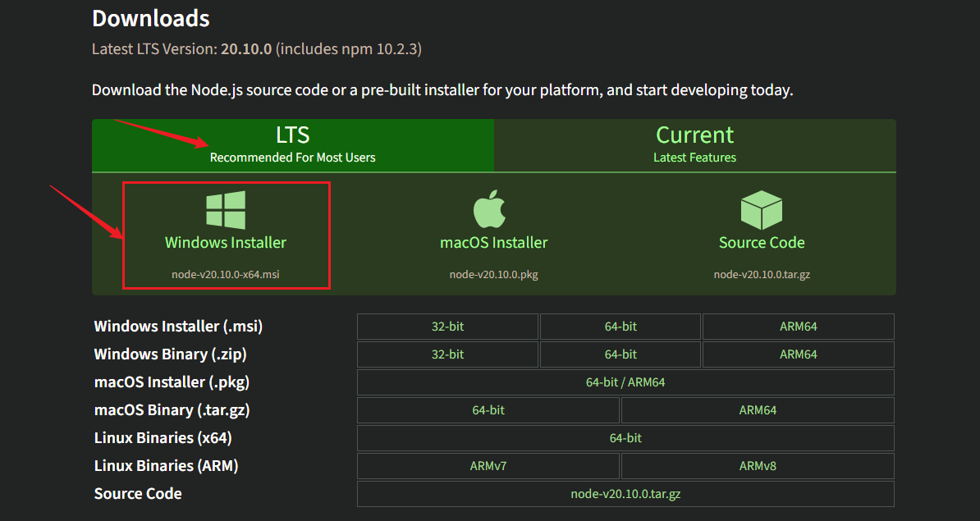Viewport: 980px width, 521px height.
Task: Click node-v20.10.0.tar.gz under the cube icon
Action: coord(762,274)
